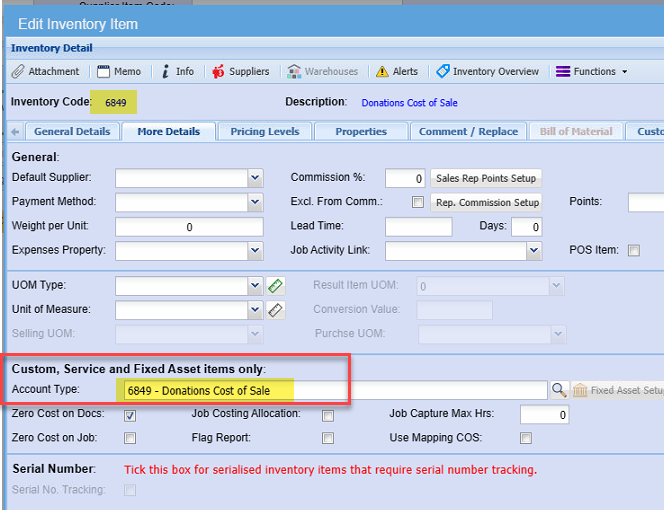Viewport: 664px width, 510px height.
Task: Tick the Excl. From Comm. checkbox
Action: tap(418, 202)
